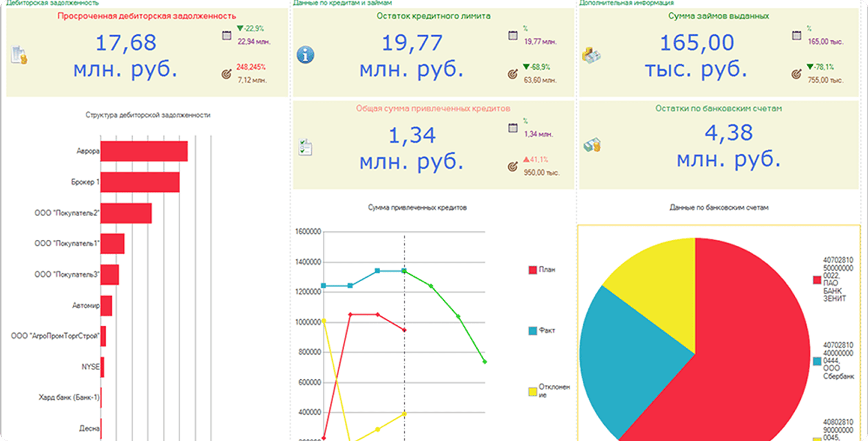The image size is (868, 441).
Task: Click the ООО "АгроПромТоргСтрой" axis label
Action: coord(55,336)
